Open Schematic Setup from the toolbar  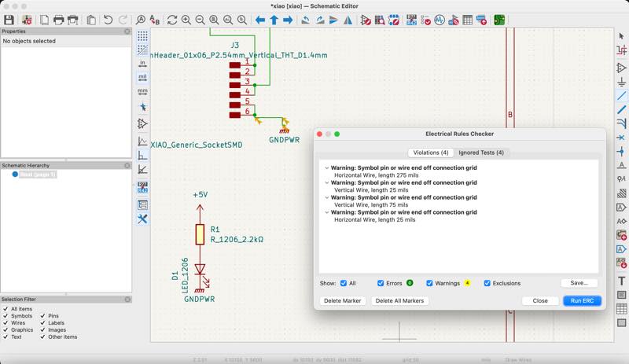point(27,20)
